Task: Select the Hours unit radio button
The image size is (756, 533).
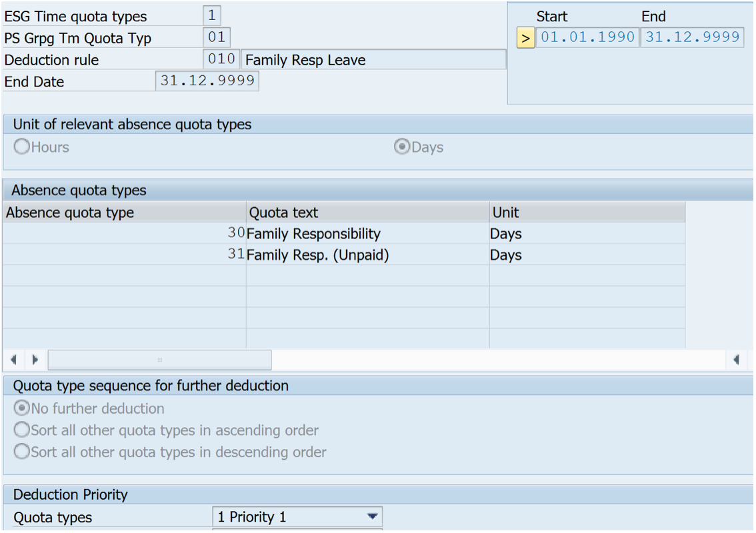Action: [x=22, y=147]
